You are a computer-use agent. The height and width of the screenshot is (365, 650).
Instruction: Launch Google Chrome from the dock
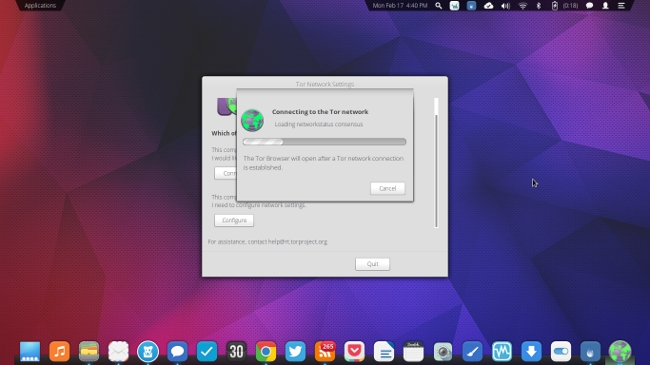266,351
